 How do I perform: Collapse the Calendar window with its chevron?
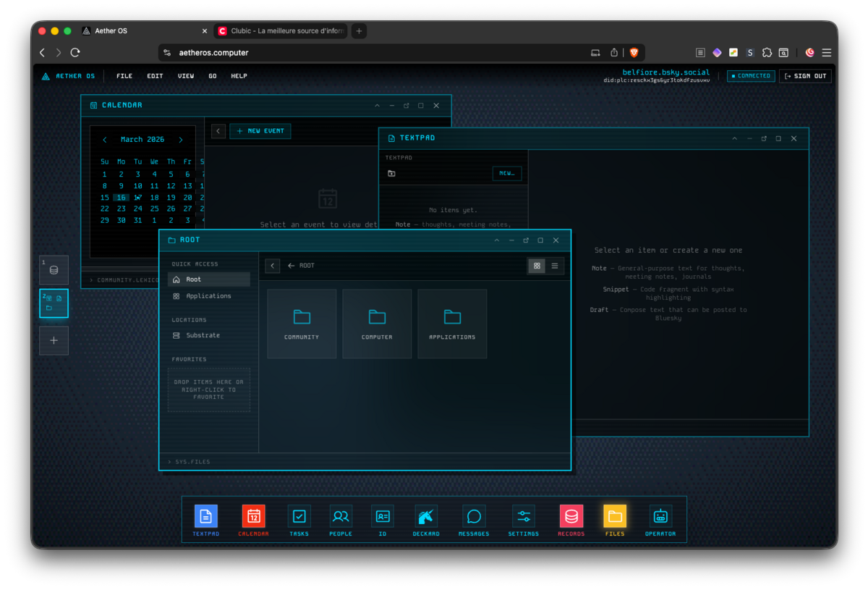tap(377, 106)
